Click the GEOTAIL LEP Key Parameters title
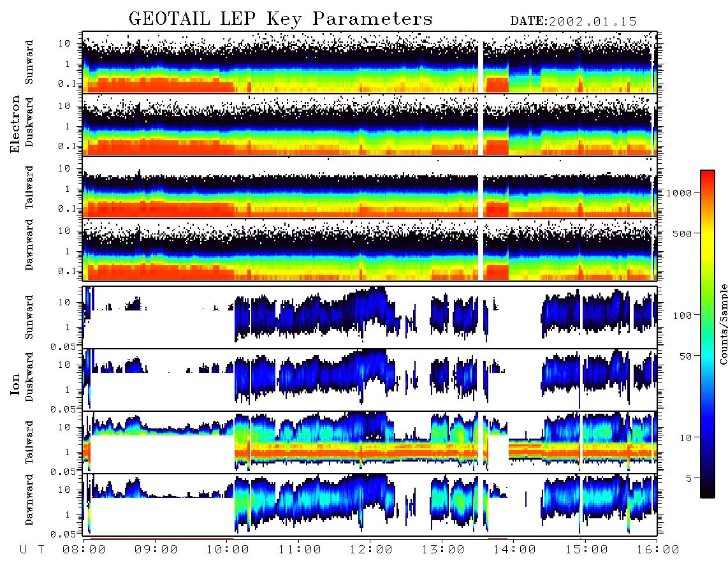The width and height of the screenshot is (728, 561). 280,20
